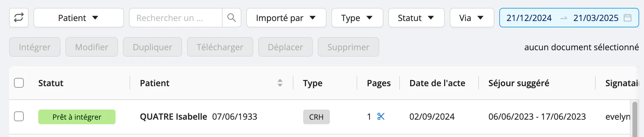This screenshot has width=644, height=137.
Task: Expand the Importé par dropdown
Action: coord(286,18)
